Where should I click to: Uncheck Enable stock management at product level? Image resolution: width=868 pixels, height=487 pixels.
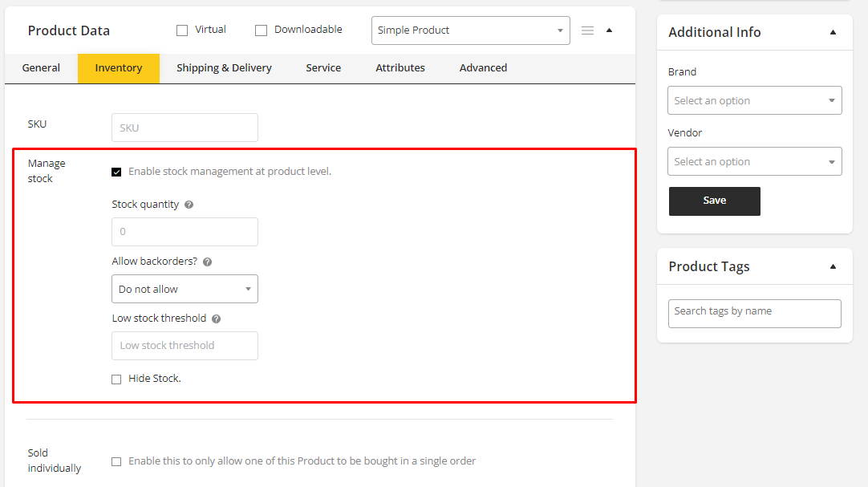click(x=116, y=172)
